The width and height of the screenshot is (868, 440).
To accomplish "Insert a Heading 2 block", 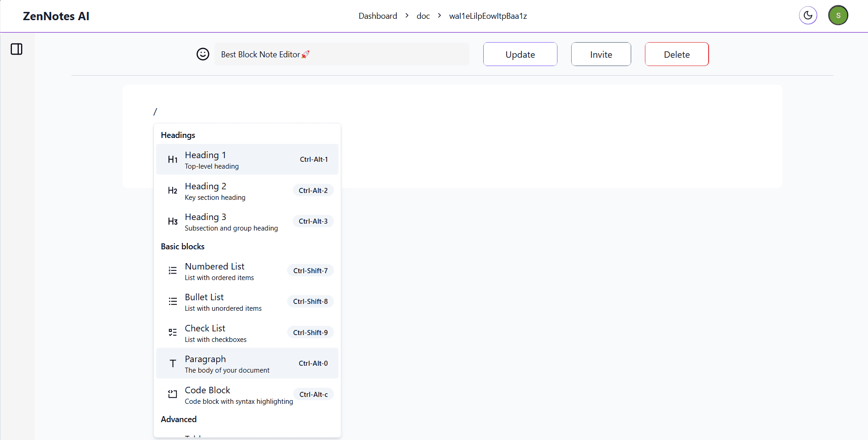I will point(247,191).
